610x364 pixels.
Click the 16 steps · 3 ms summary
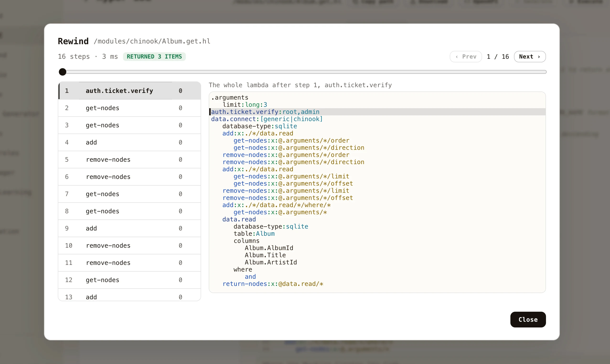88,57
